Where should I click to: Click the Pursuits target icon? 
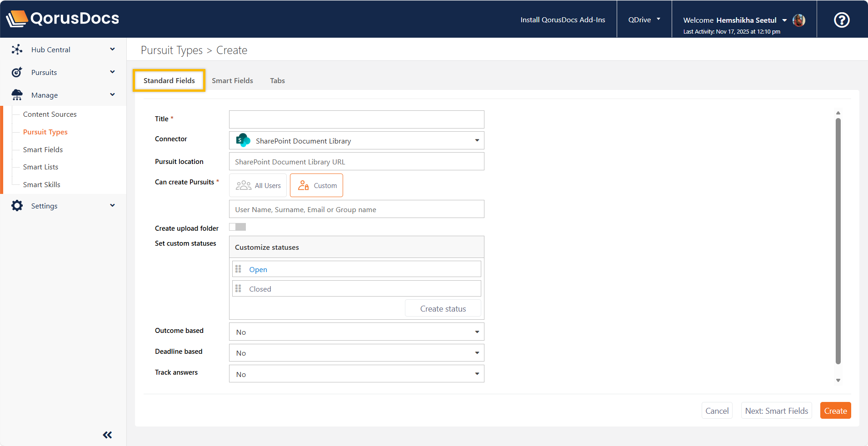coord(17,72)
